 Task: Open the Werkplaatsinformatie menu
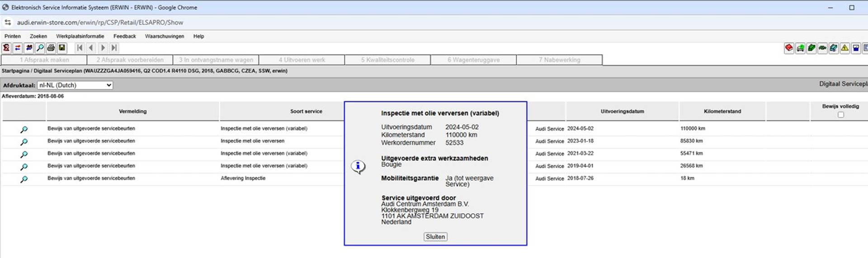tap(80, 36)
